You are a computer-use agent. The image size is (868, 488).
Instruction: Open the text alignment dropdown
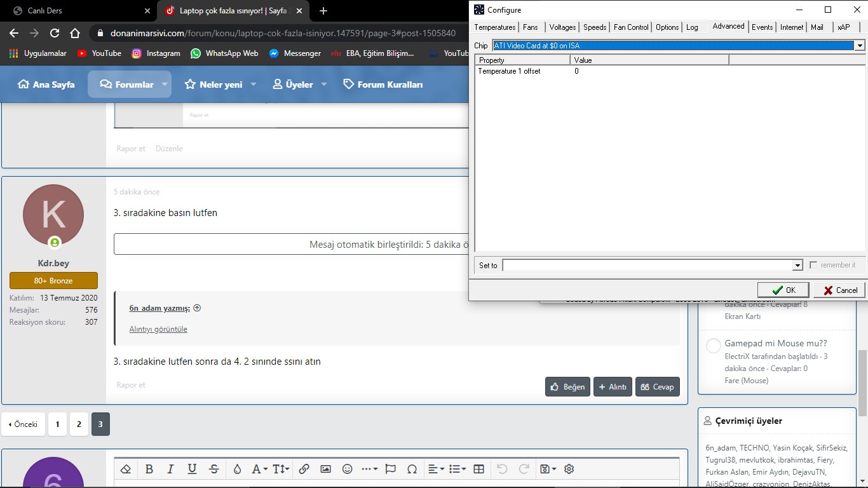[x=436, y=469]
